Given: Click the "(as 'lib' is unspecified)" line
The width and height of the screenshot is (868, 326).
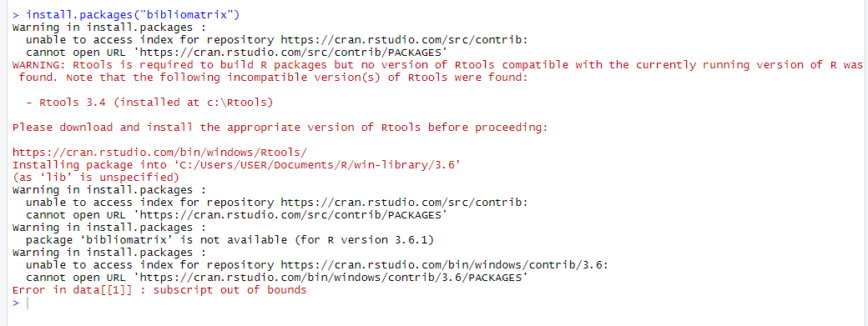Looking at the screenshot, I should click(96, 178).
